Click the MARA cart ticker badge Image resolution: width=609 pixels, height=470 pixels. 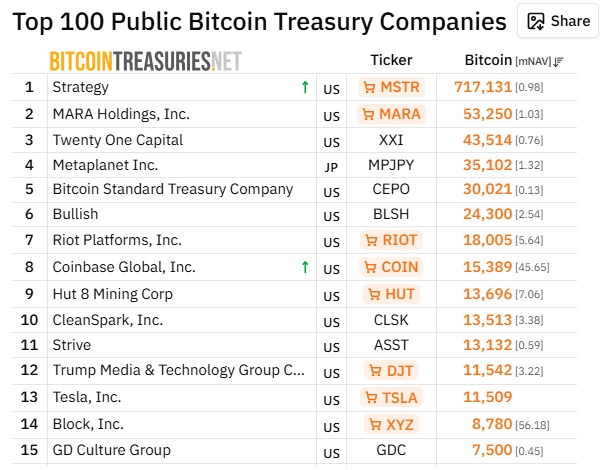pyautogui.click(x=391, y=114)
